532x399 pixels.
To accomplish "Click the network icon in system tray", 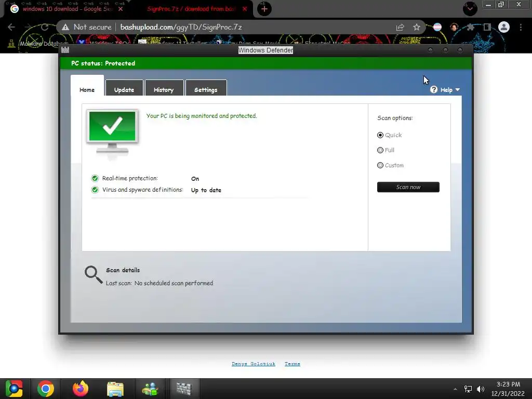I will coord(468,389).
